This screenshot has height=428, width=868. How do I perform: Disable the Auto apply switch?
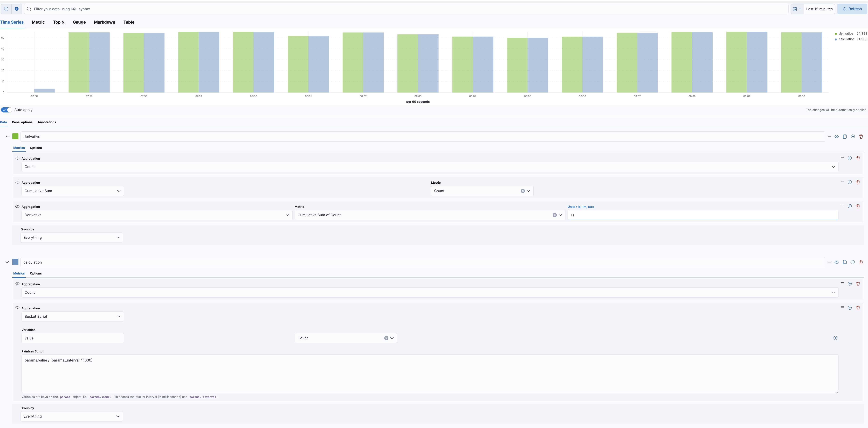[x=6, y=110]
